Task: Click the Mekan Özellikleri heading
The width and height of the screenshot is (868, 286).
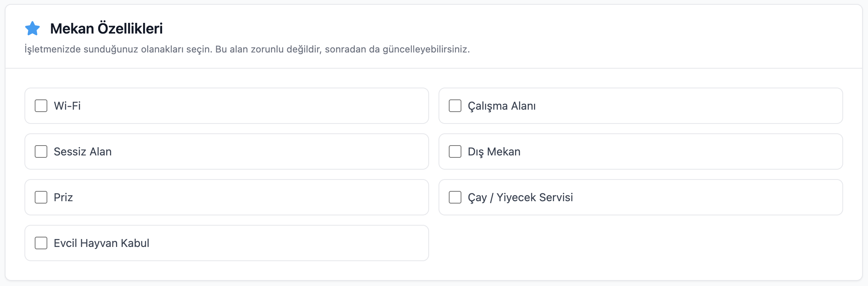Action: 106,28
